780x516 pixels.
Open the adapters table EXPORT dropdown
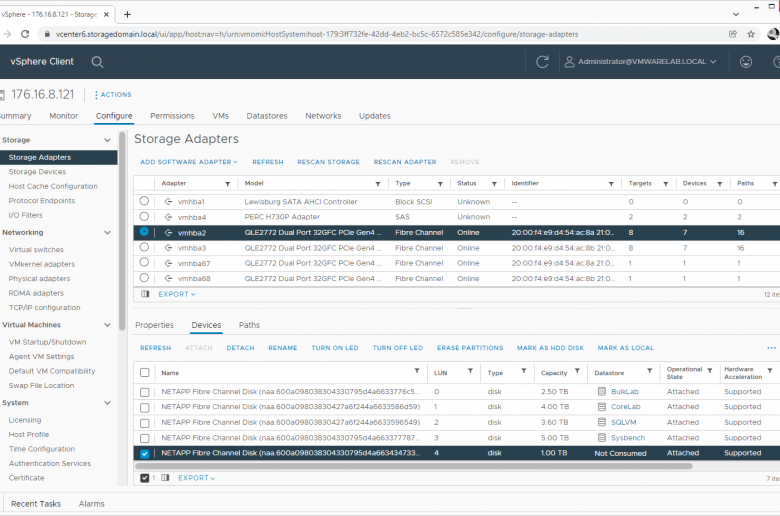click(177, 294)
